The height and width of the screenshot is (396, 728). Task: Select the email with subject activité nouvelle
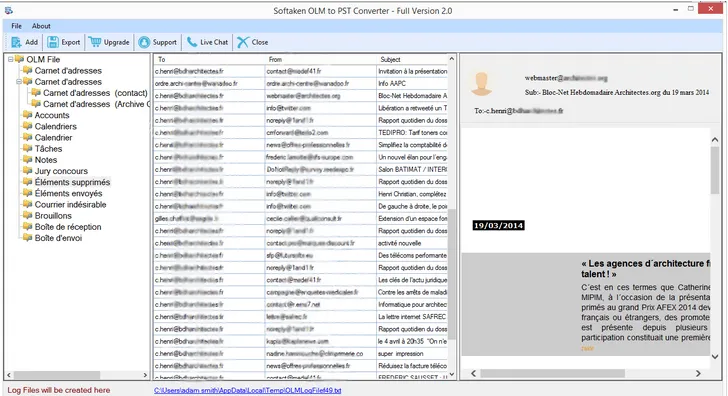click(x=300, y=243)
